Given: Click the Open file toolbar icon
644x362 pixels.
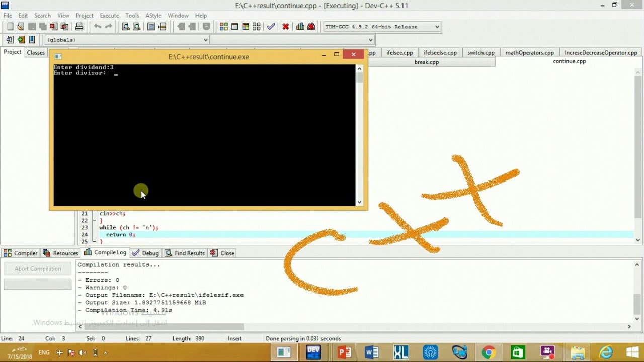Looking at the screenshot, I should coord(21,27).
